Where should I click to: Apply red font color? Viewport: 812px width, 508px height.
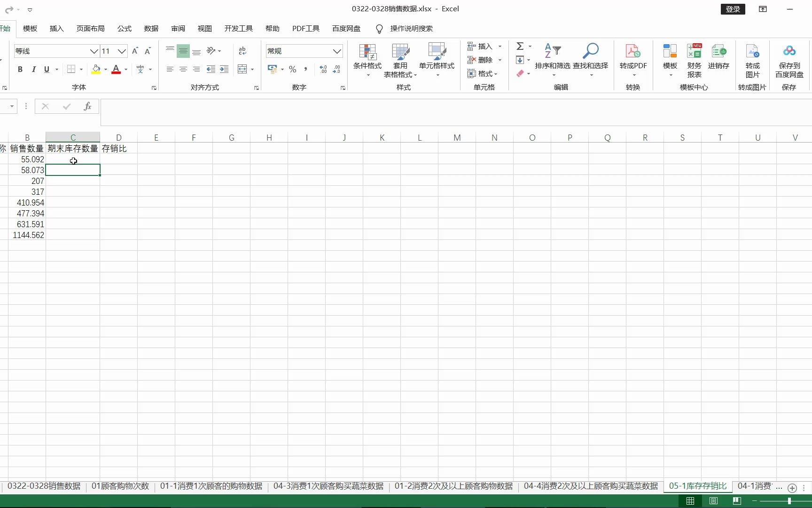click(x=116, y=70)
